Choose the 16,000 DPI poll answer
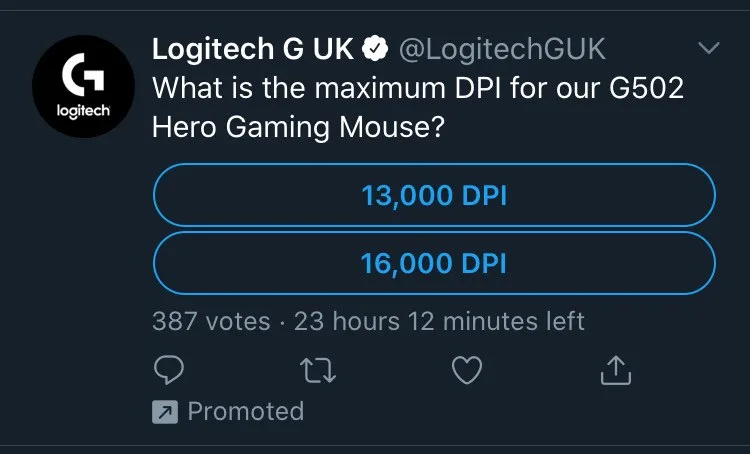The image size is (750, 454). pyautogui.click(x=434, y=264)
